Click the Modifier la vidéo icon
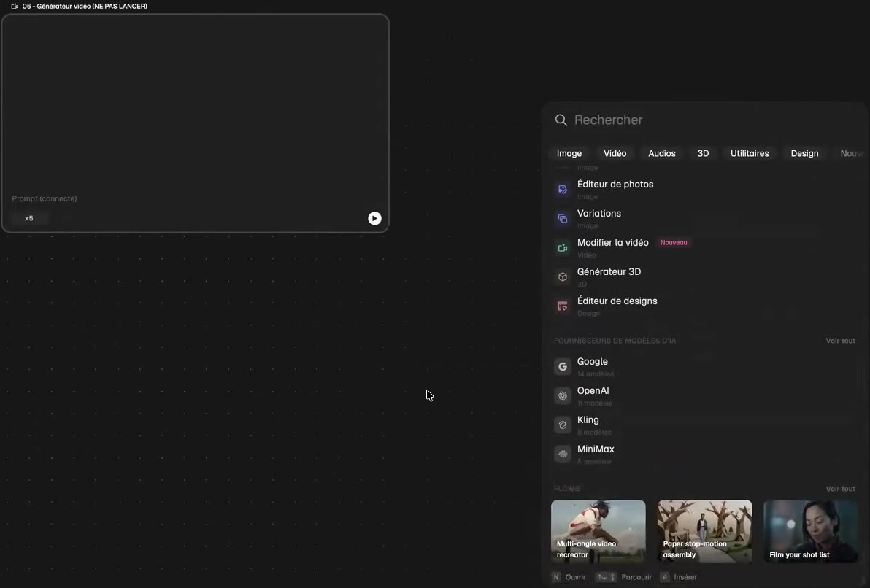 [x=563, y=248]
